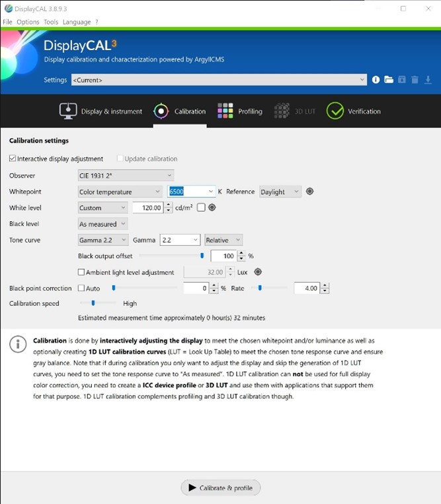Viewport: 441px width, 504px height.
Task: Click the settings info icon
Action: click(376, 80)
